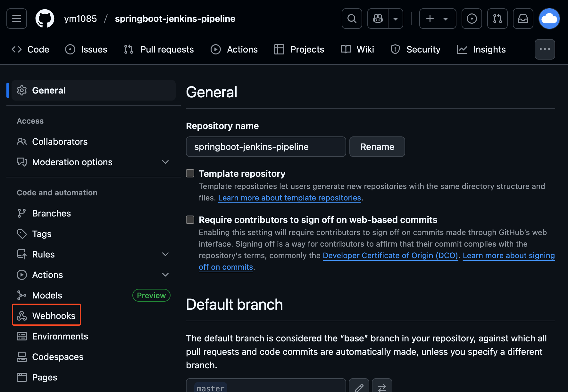Open the notifications inbox icon
Viewport: 568px width, 392px height.
pos(523,19)
